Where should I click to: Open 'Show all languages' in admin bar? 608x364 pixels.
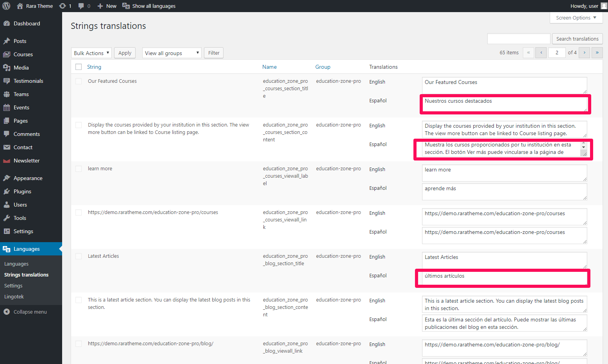pyautogui.click(x=149, y=6)
